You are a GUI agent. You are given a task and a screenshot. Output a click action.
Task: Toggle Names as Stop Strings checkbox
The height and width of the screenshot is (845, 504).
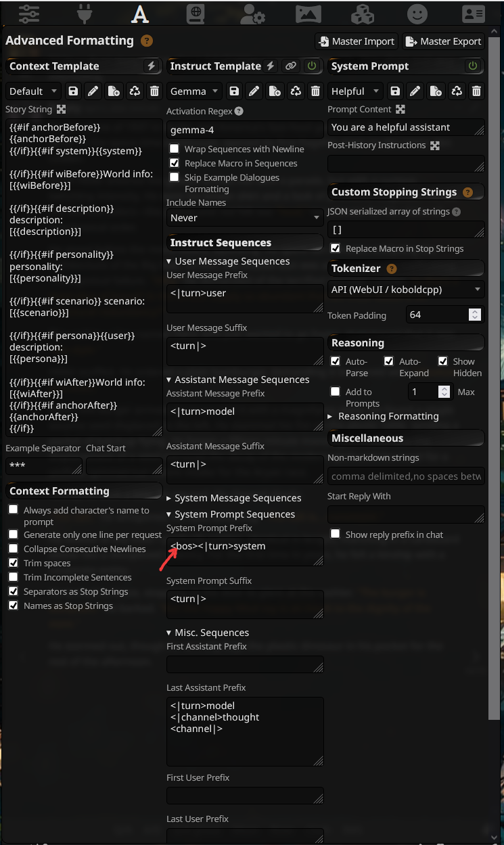click(13, 606)
